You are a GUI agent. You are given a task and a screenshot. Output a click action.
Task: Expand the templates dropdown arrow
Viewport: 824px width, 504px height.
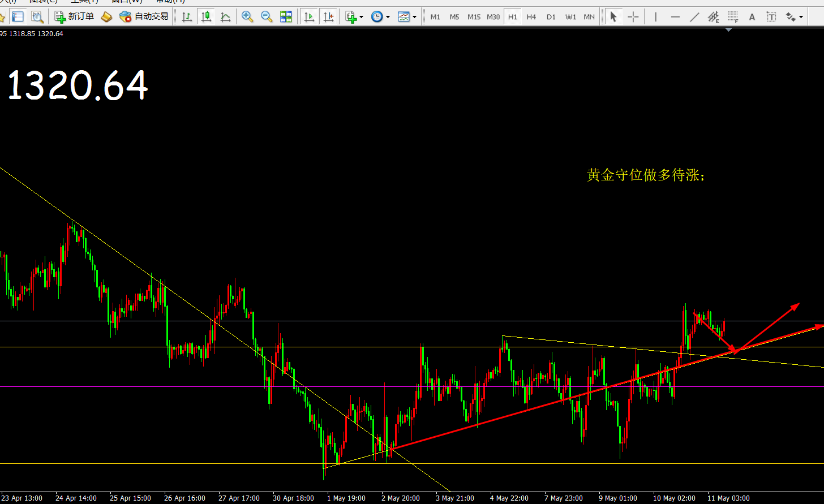415,17
